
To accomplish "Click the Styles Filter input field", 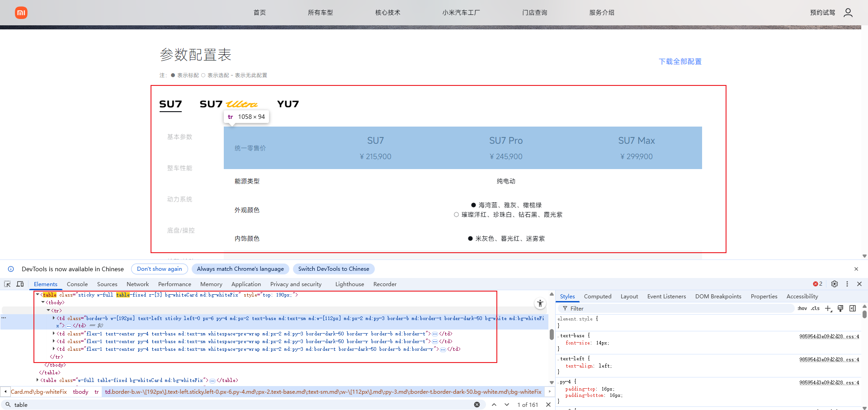I will (x=676, y=308).
